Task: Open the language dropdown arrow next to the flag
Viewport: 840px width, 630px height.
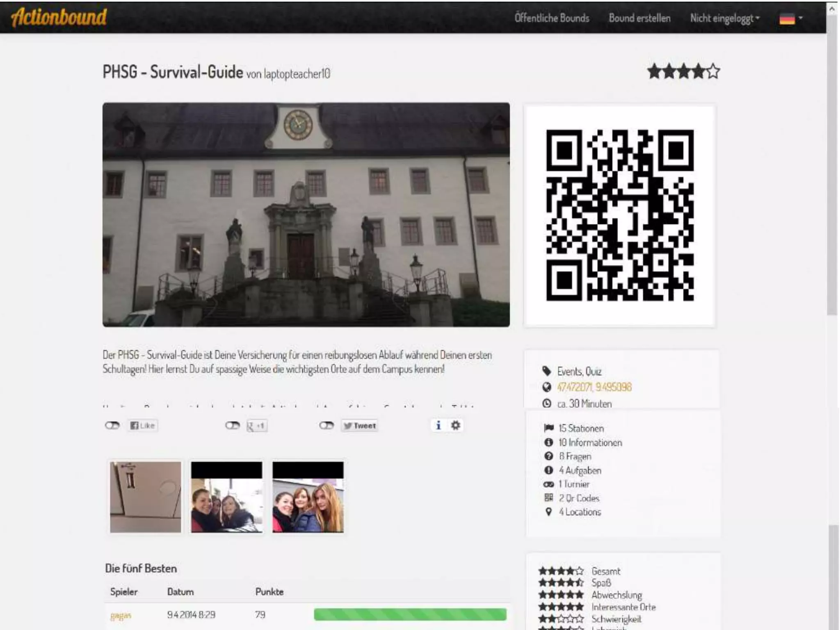Action: point(801,18)
